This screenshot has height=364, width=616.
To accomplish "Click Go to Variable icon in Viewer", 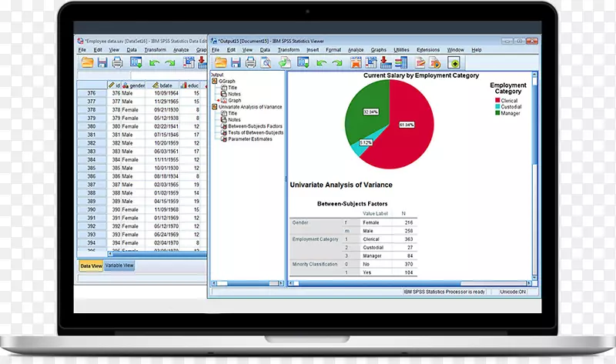I will point(386,62).
